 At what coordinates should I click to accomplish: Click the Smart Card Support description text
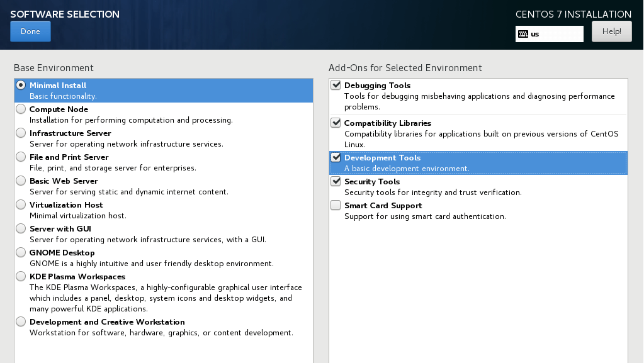425,216
